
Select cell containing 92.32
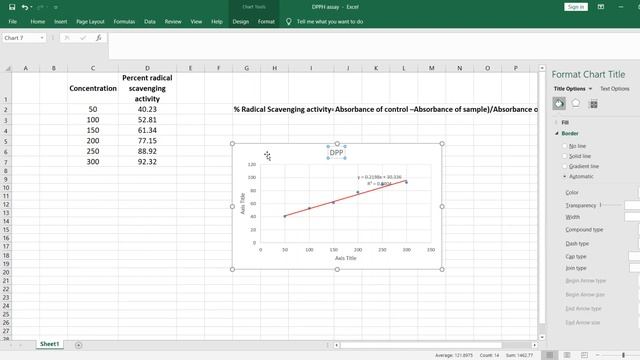pos(147,162)
